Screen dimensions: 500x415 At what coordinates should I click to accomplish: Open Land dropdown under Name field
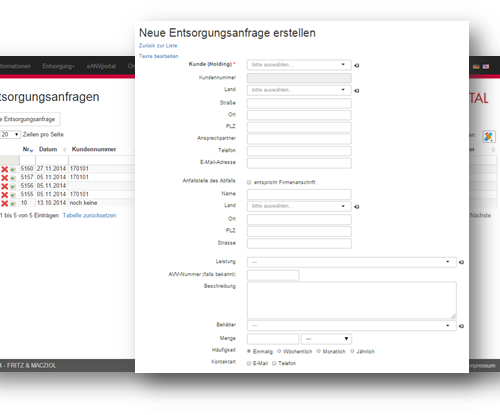pyautogui.click(x=299, y=206)
